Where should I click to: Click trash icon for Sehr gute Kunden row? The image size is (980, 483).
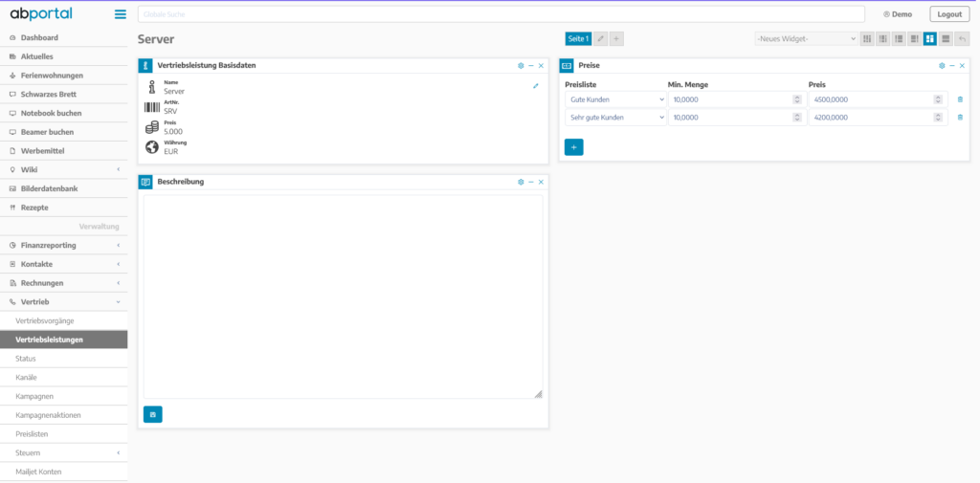[x=960, y=117]
